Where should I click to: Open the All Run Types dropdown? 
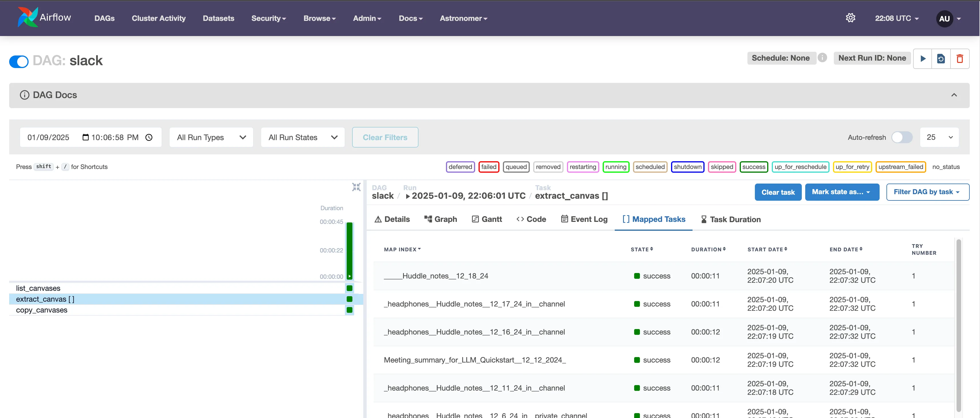tap(211, 137)
